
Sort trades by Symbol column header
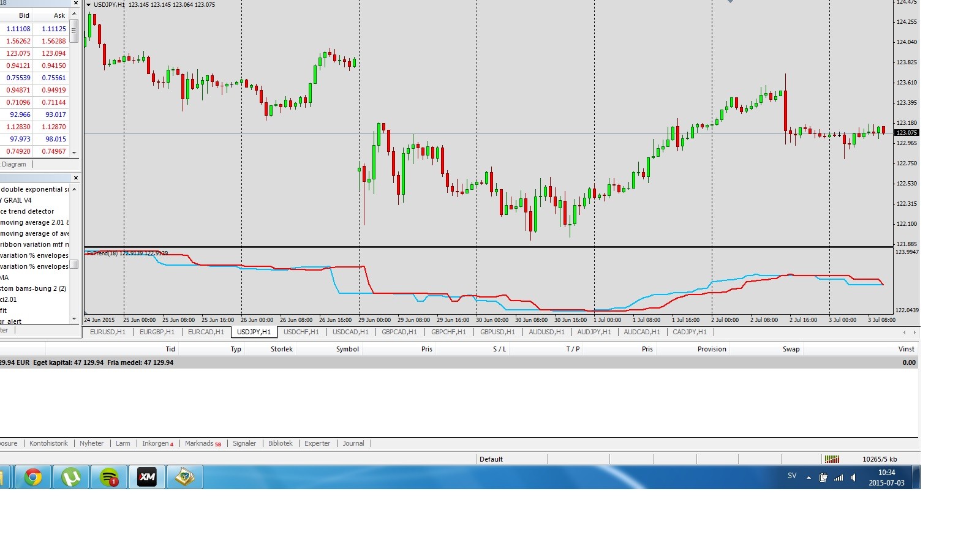(x=347, y=349)
